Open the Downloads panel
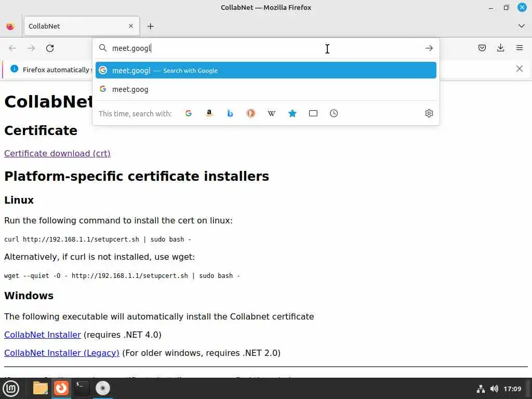The height and width of the screenshot is (399, 532). (x=500, y=48)
